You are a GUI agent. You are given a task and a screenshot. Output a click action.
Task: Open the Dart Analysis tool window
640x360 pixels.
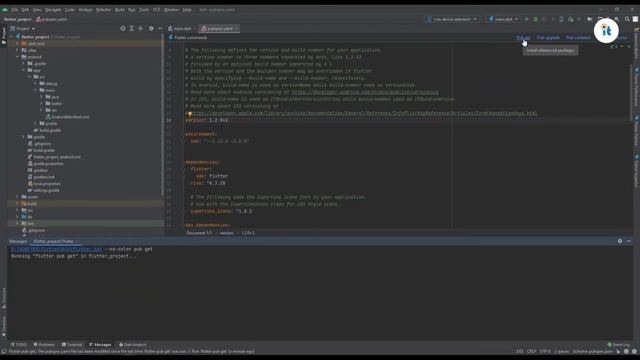[133, 344]
